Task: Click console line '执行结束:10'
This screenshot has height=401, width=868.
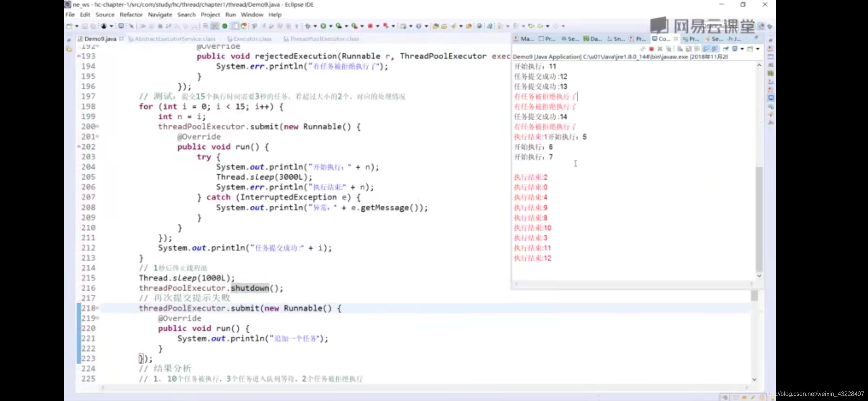Action: pos(533,228)
